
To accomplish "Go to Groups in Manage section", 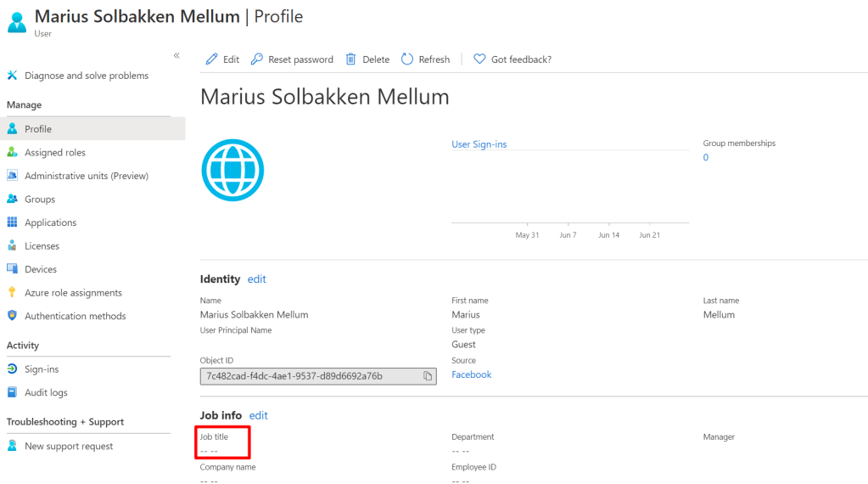I will [x=39, y=200].
